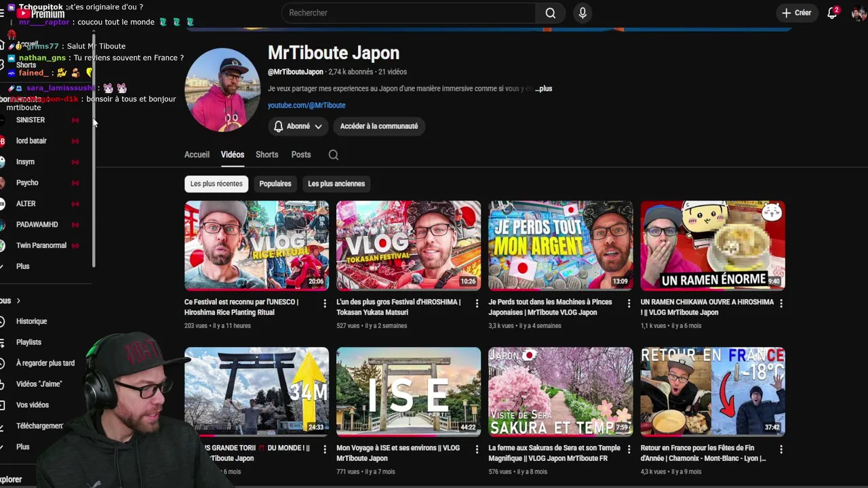Open options menu for ferme aux Sakuras video
Screen dimensions: 868x488
click(x=629, y=449)
